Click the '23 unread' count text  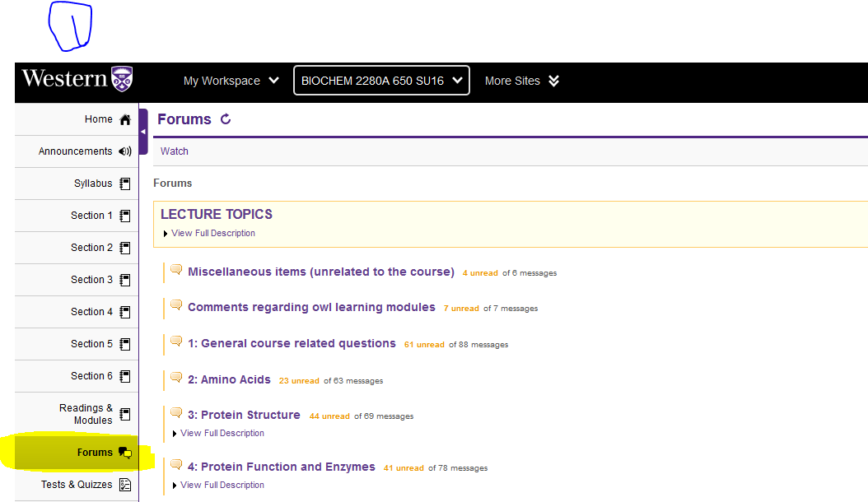pyautogui.click(x=299, y=381)
